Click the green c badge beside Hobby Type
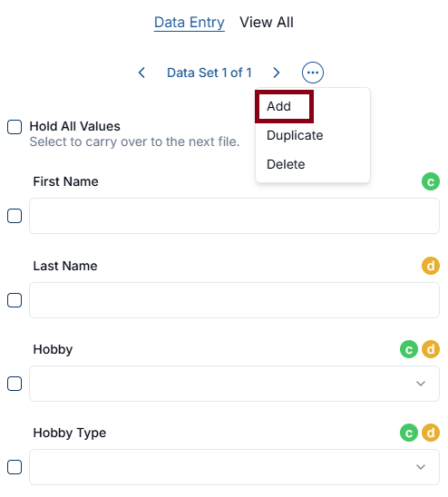 (409, 433)
